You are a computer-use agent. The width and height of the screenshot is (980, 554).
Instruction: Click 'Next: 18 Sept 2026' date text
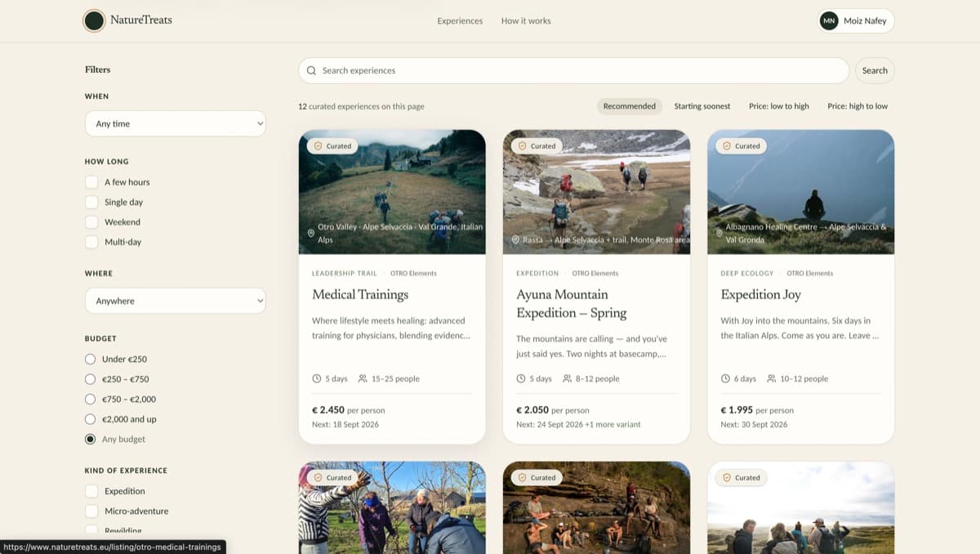[x=345, y=425]
